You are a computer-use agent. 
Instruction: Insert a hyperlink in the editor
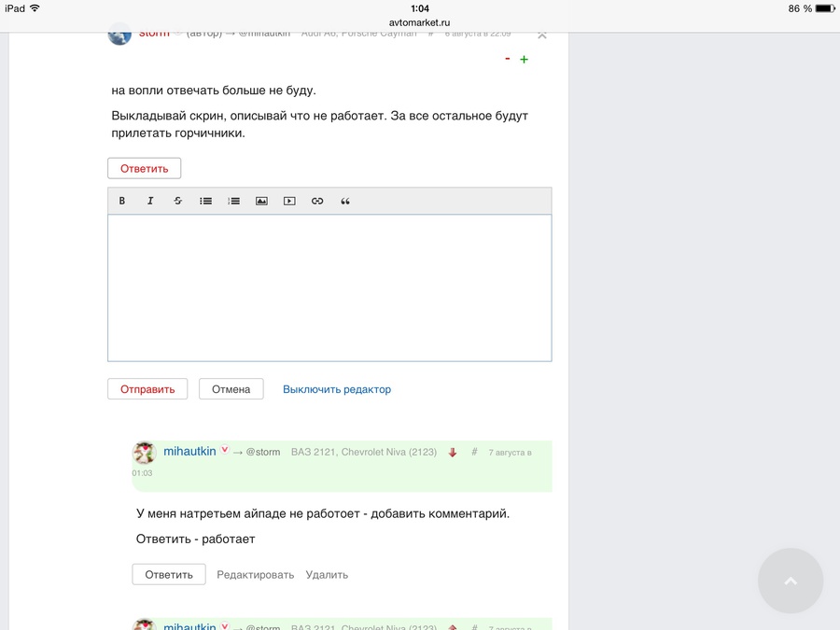click(317, 201)
